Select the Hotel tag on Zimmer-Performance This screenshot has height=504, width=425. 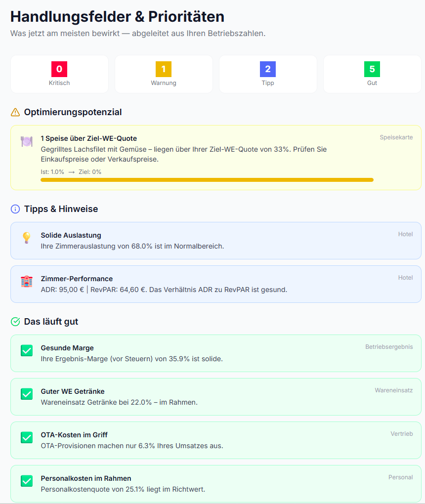click(x=405, y=277)
